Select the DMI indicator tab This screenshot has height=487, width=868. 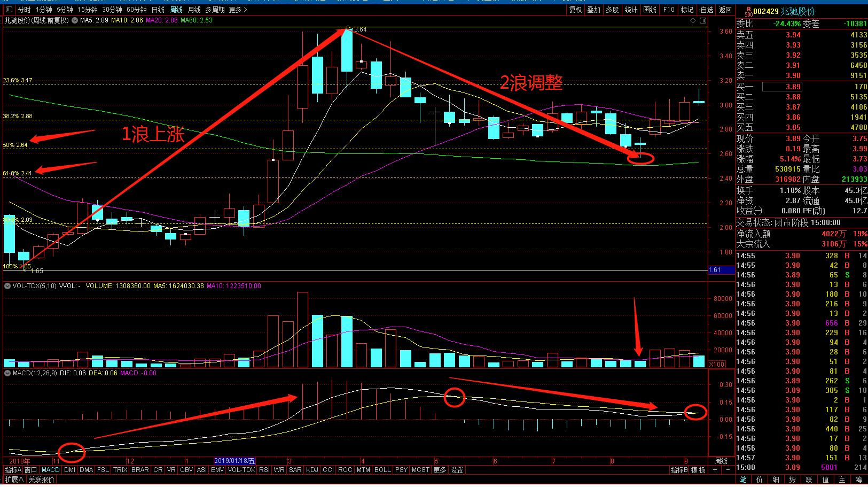pos(70,470)
